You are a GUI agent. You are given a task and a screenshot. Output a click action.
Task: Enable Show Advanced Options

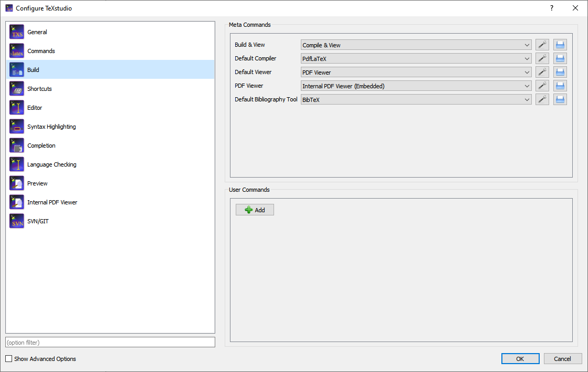click(x=8, y=358)
